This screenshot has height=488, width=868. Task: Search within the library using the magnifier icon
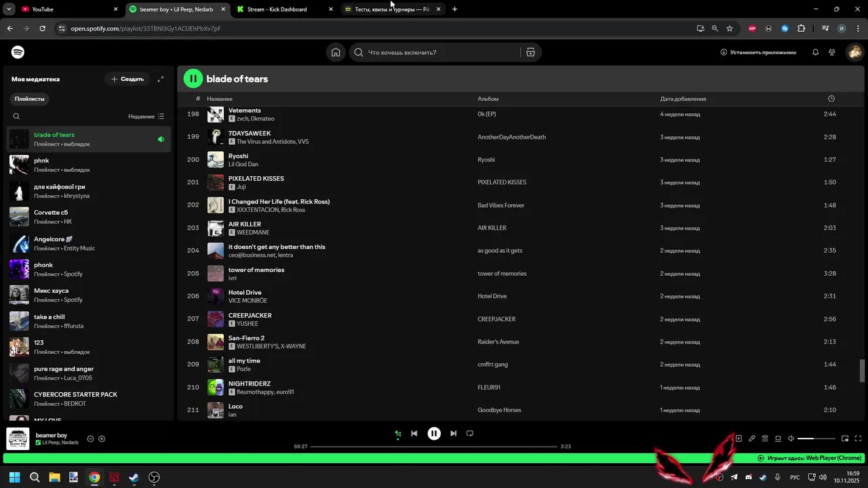(x=16, y=117)
